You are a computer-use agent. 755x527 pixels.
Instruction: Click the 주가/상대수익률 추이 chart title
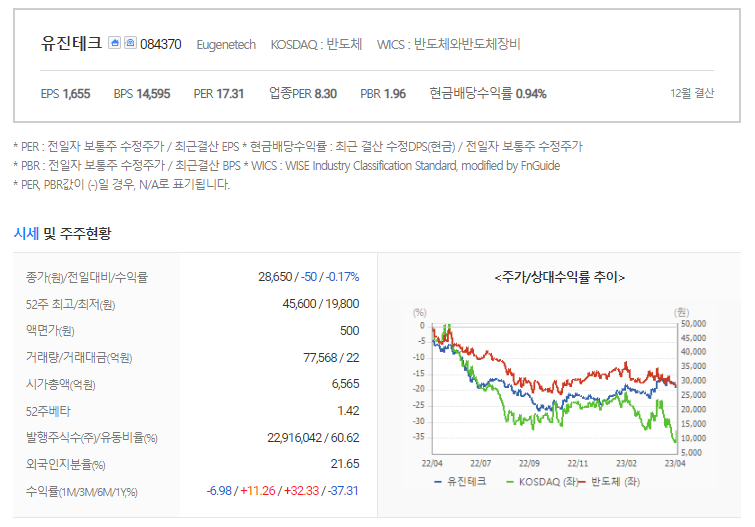(560, 277)
